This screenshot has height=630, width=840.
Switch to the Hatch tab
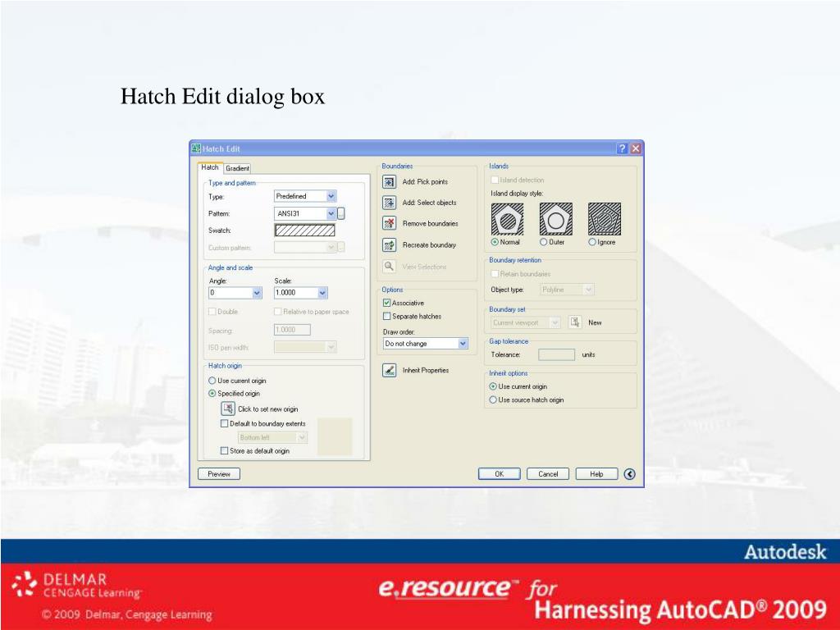(209, 167)
